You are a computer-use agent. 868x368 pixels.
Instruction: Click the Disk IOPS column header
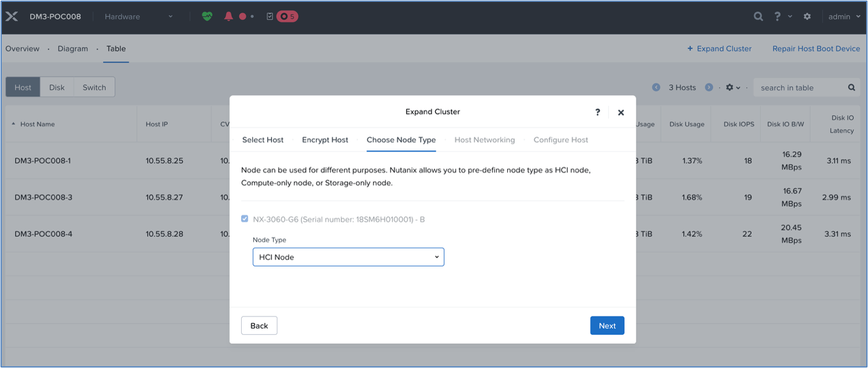pos(739,124)
